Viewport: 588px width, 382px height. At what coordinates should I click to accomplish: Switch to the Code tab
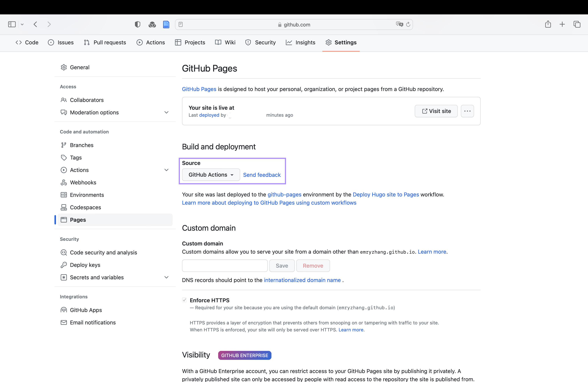[x=27, y=43]
